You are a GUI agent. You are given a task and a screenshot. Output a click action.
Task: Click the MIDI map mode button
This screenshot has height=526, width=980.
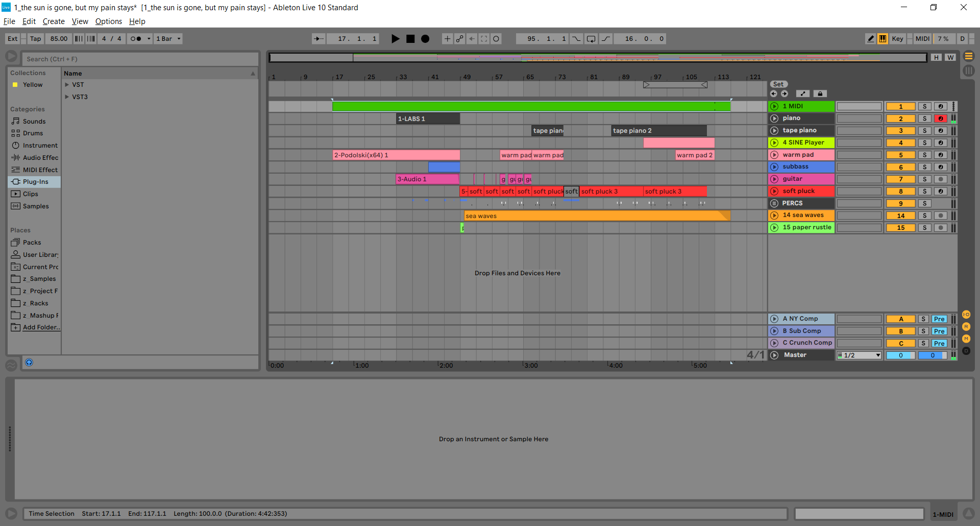click(x=922, y=39)
